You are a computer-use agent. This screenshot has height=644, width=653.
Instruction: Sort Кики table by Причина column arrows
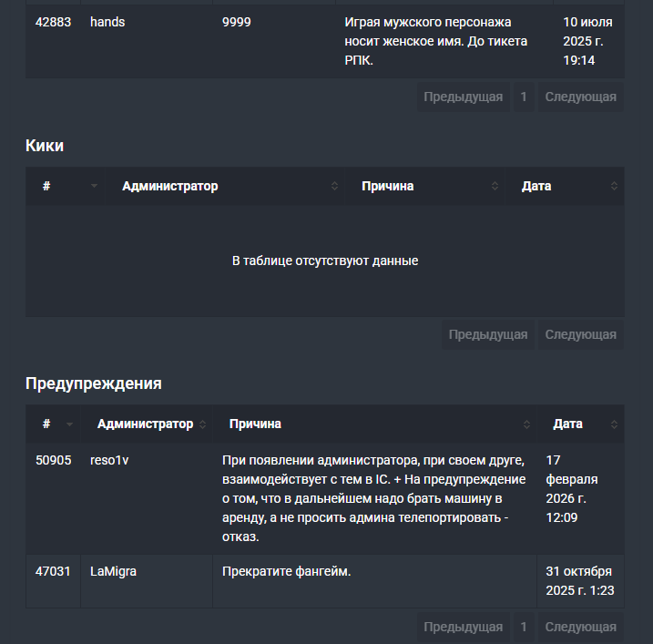[x=495, y=186]
